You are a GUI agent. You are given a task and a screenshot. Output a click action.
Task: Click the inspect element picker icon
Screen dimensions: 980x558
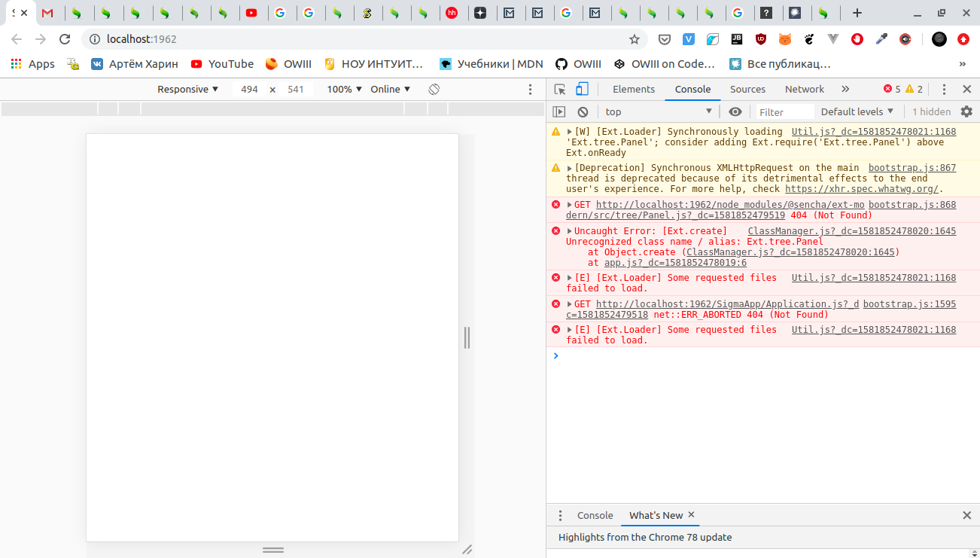(559, 89)
